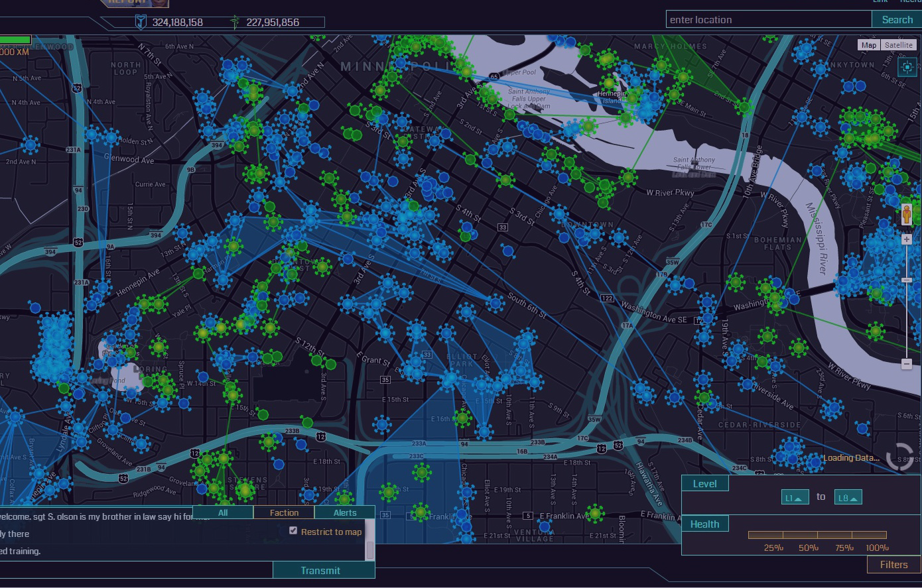Screen dimensions: 922x588
Task: Select the All comm tab
Action: (223, 512)
